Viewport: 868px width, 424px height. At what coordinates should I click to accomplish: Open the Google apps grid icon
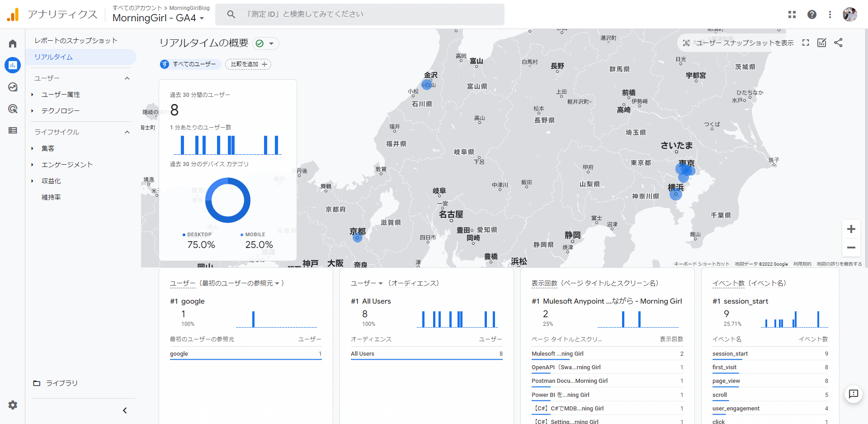[x=792, y=14]
